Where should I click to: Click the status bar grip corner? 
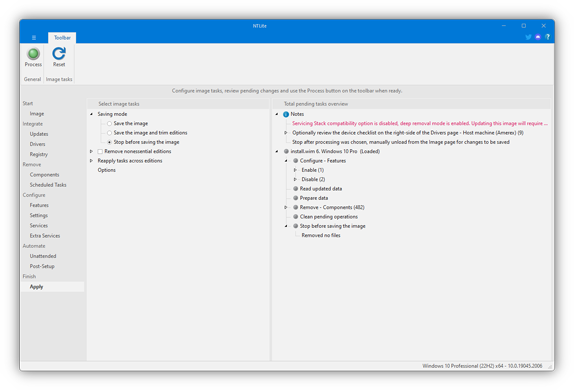point(550,366)
